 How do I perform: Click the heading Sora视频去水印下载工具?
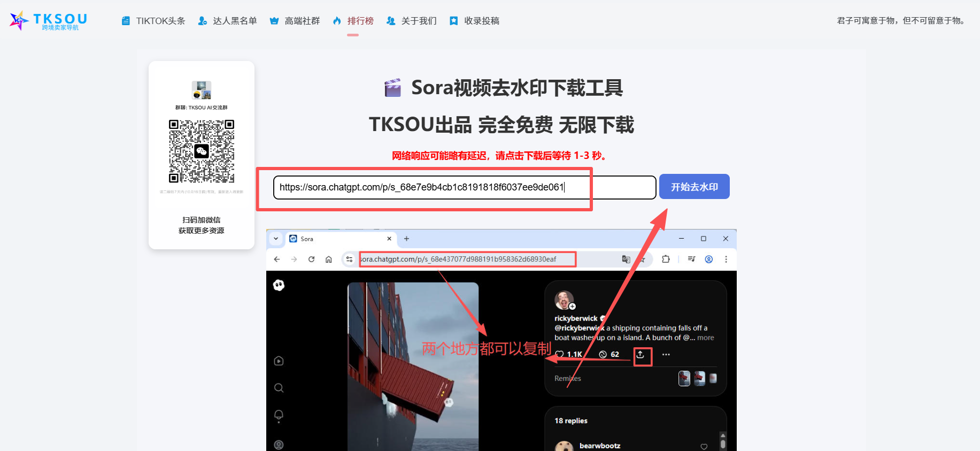click(x=517, y=88)
